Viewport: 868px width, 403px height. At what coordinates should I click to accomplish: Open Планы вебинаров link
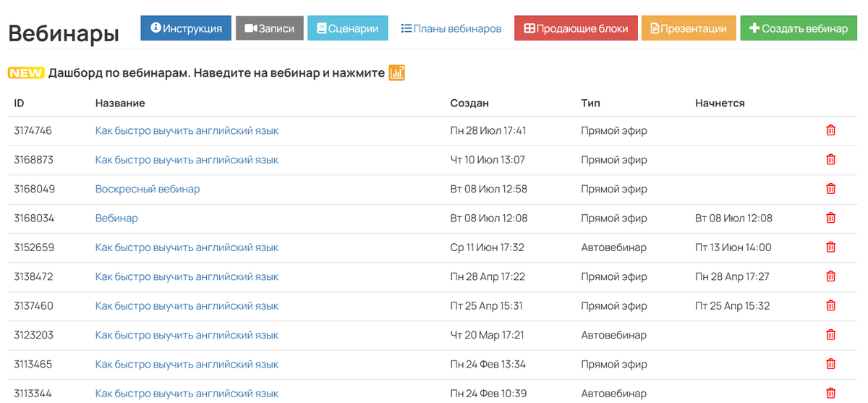coord(451,29)
